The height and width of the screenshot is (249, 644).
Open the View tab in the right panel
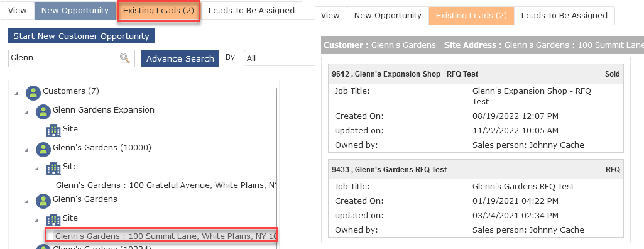(x=330, y=16)
